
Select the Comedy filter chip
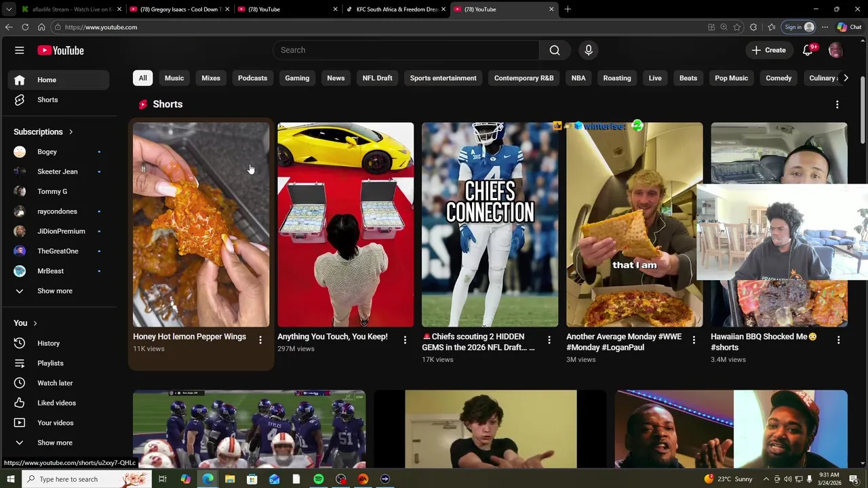[x=778, y=78]
